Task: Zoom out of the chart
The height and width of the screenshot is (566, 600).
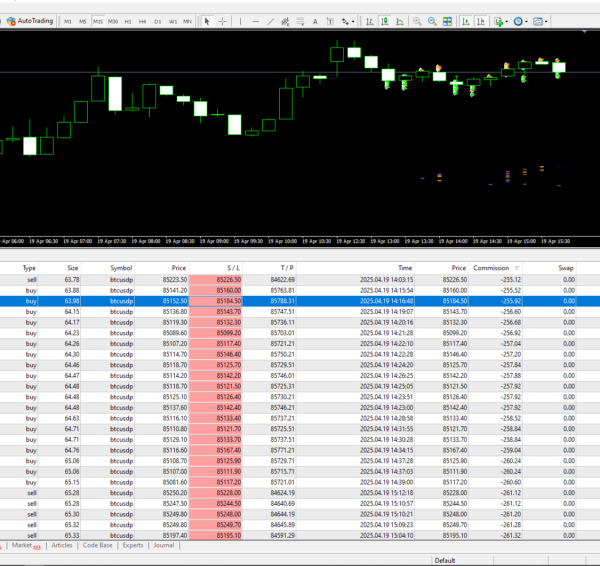Action: click(x=433, y=21)
